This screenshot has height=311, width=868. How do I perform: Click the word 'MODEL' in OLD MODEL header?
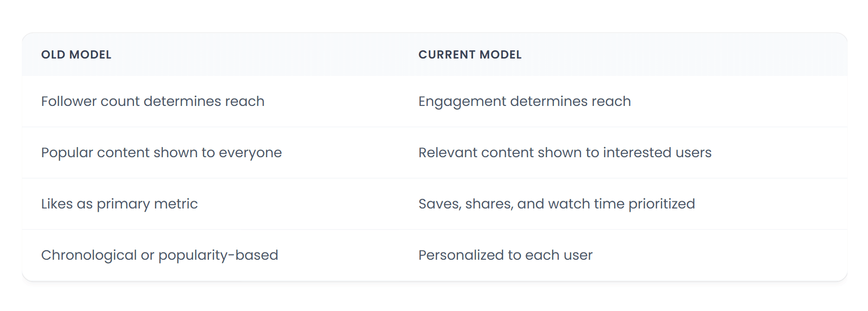[x=90, y=55]
